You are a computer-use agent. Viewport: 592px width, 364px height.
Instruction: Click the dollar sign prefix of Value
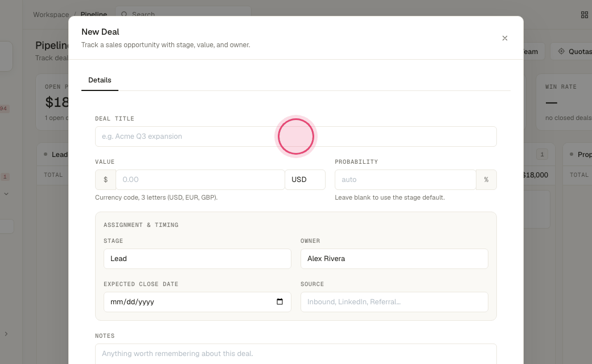(x=106, y=180)
